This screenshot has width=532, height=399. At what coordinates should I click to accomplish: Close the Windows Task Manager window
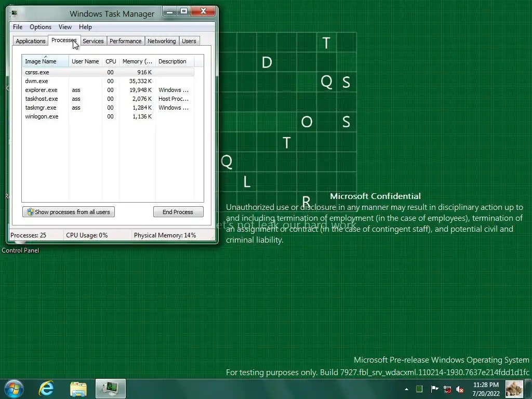click(203, 11)
